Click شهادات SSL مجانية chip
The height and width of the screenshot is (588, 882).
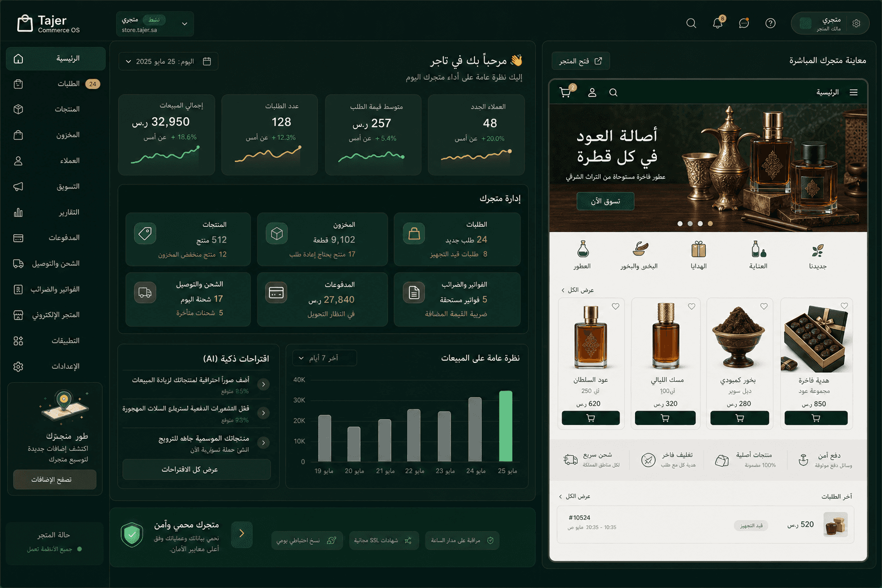[383, 540]
